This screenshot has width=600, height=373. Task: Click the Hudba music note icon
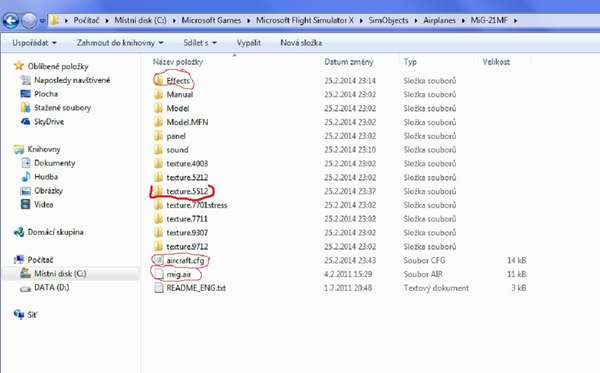pyautogui.click(x=26, y=177)
